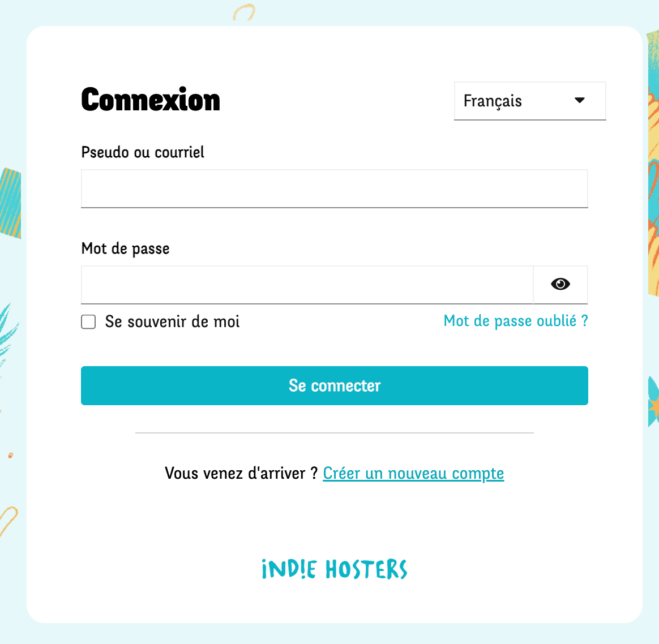Click the 'Connexion' heading
659x644 pixels.
pos(151,100)
